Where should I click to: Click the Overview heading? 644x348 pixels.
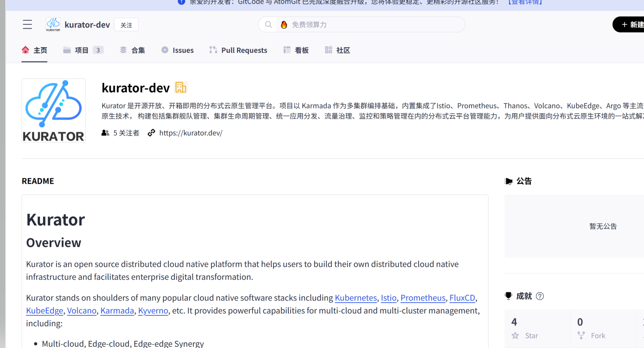point(53,242)
